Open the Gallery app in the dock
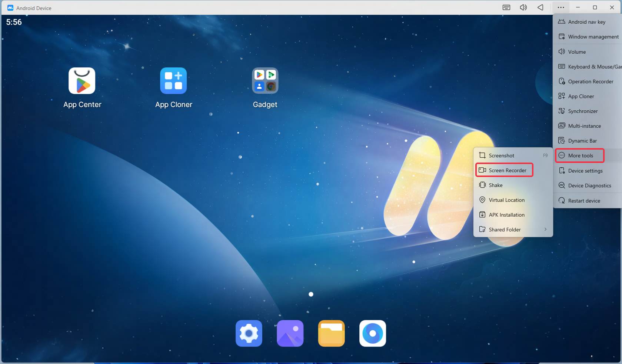The image size is (622, 364). (x=290, y=333)
